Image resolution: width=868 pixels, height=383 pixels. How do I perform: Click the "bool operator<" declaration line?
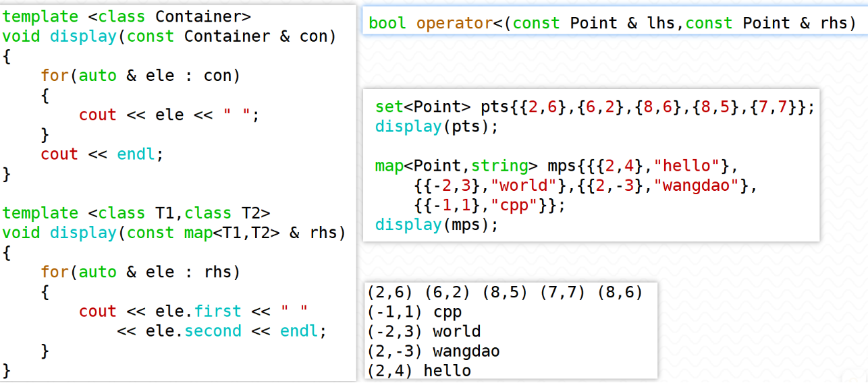pyautogui.click(x=612, y=24)
